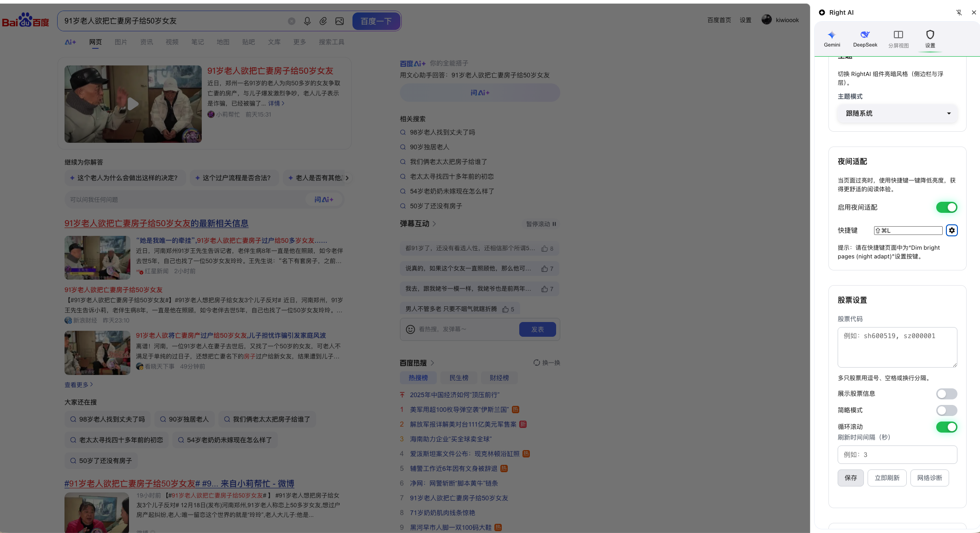The height and width of the screenshot is (533, 980).
Task: Open the 主题模式 dropdown
Action: click(x=897, y=113)
